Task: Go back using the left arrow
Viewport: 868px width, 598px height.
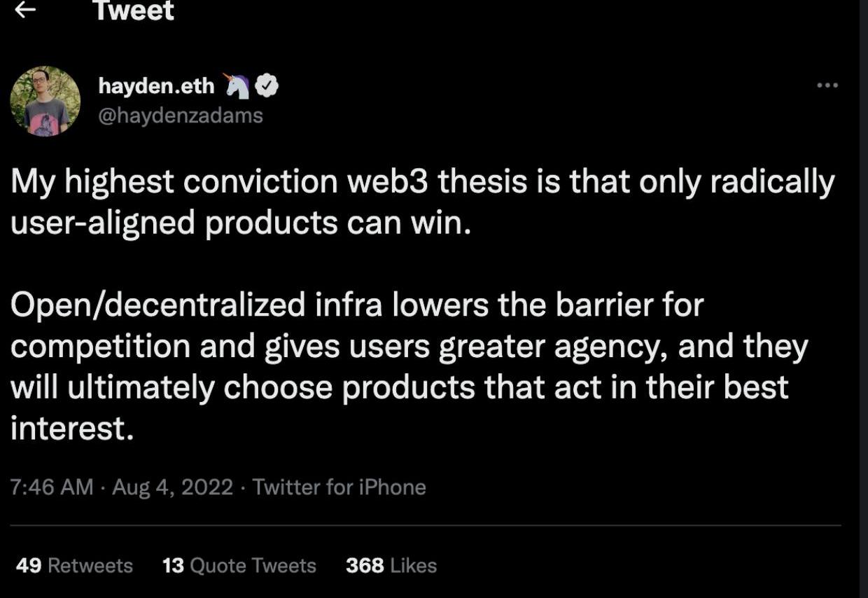Action: (25, 10)
